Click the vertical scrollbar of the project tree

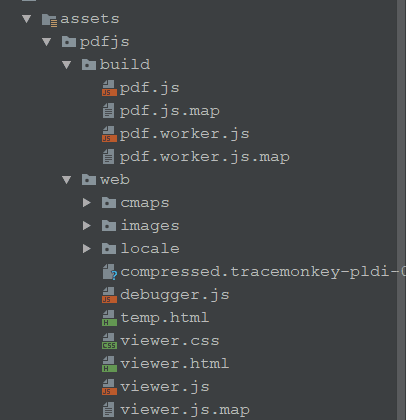(401, 210)
